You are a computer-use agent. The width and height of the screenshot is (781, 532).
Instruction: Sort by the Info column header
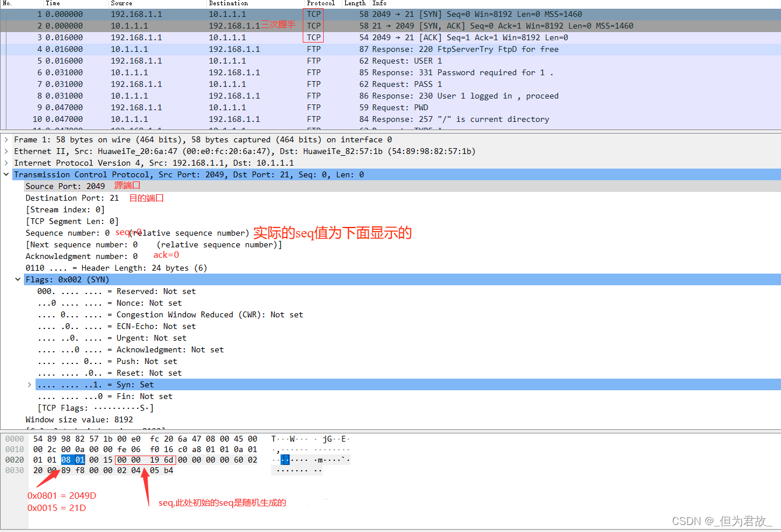[x=380, y=3]
